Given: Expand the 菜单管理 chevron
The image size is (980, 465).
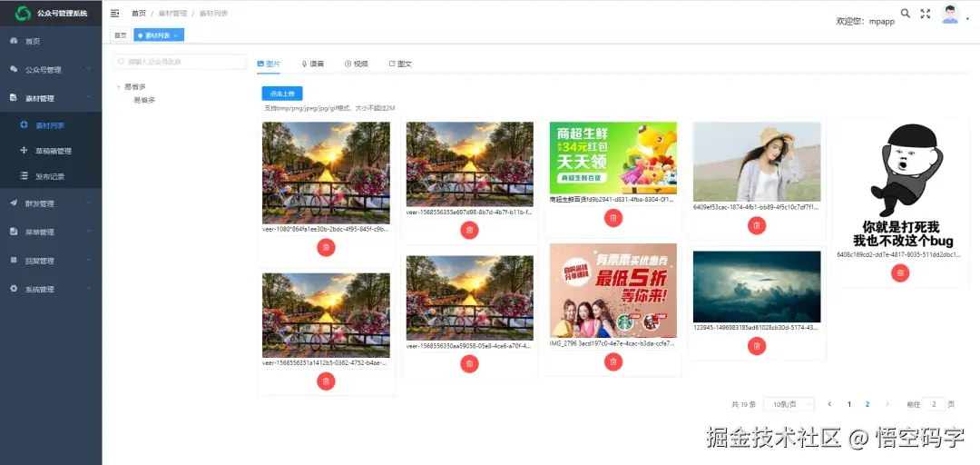Looking at the screenshot, I should pos(89,232).
